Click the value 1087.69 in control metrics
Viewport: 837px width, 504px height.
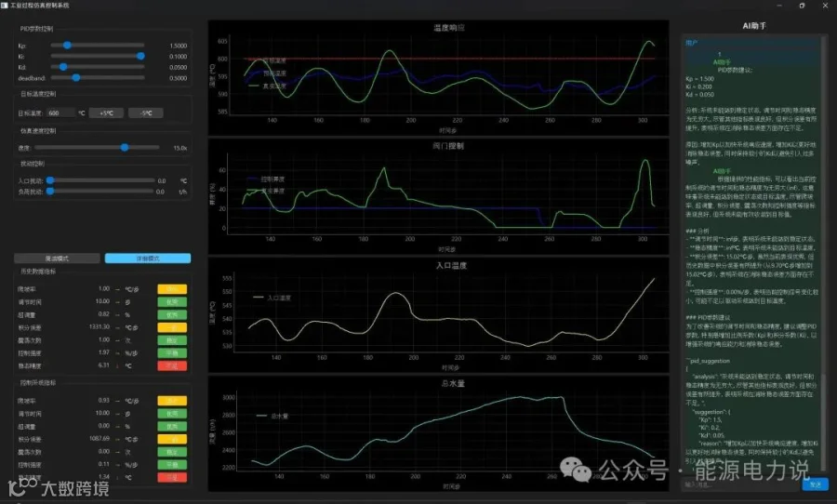100,438
